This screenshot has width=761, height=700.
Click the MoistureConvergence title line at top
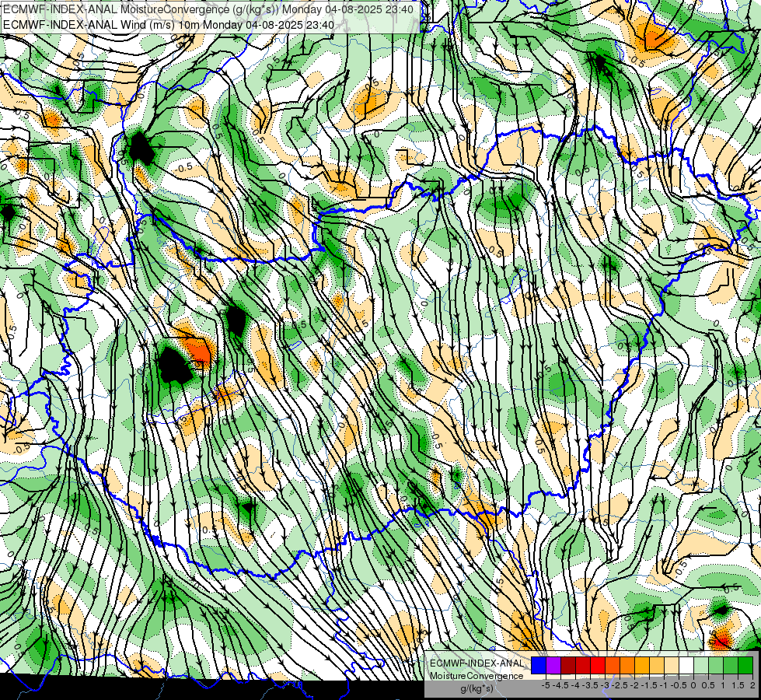[x=208, y=9]
